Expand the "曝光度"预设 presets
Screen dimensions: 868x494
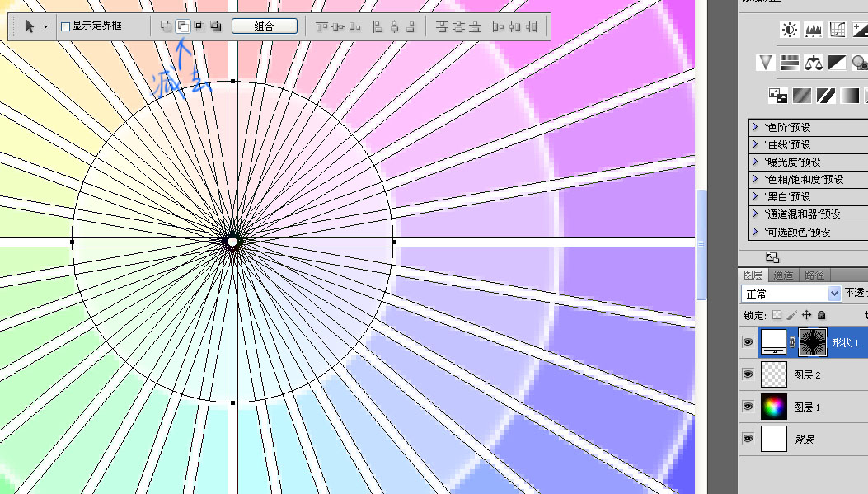pyautogui.click(x=755, y=162)
